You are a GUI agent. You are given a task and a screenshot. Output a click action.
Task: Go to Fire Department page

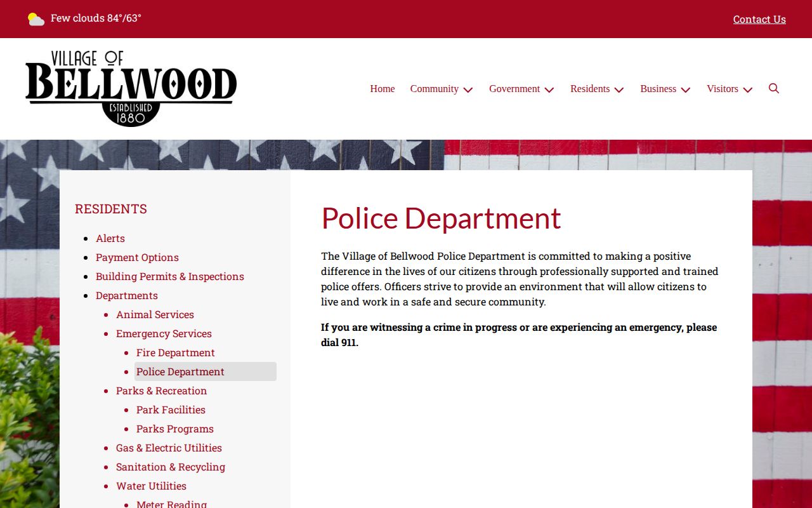[x=176, y=352]
